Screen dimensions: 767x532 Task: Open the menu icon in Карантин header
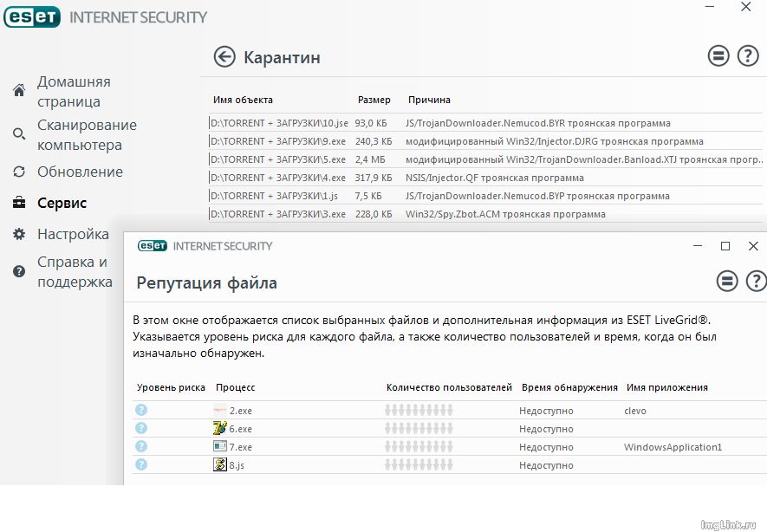pos(718,56)
